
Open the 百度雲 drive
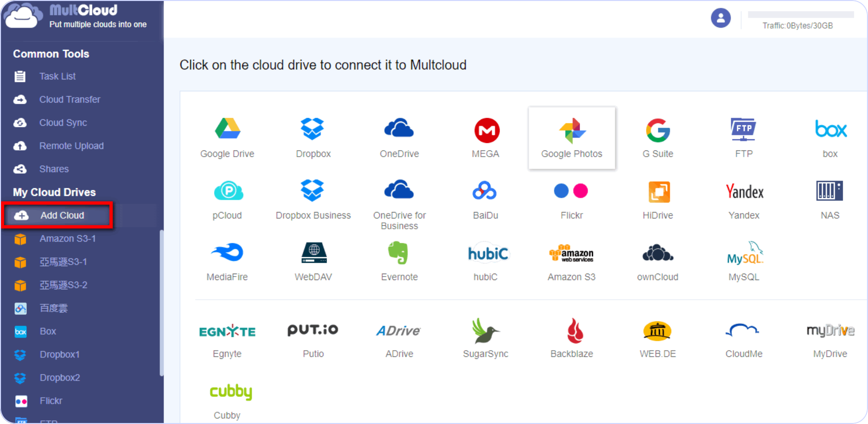[53, 308]
